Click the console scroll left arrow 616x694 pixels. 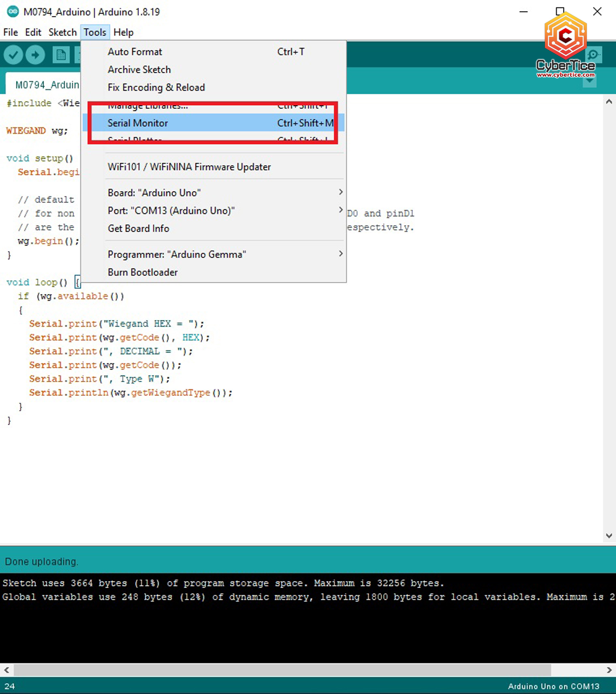click(x=6, y=670)
